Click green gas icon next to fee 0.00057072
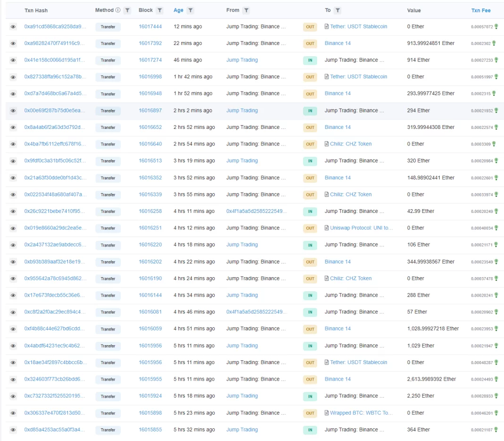The image size is (504, 441). point(496,27)
